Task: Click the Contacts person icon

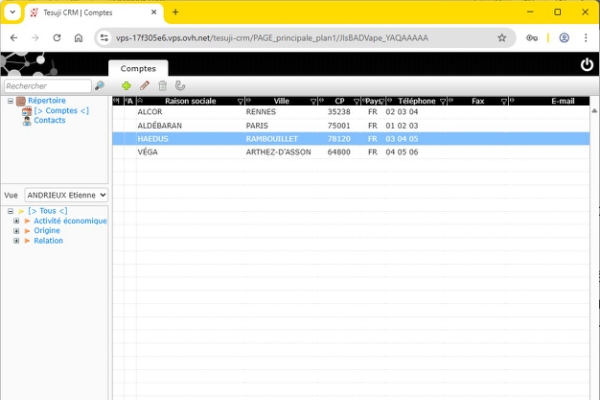Action: coord(26,120)
